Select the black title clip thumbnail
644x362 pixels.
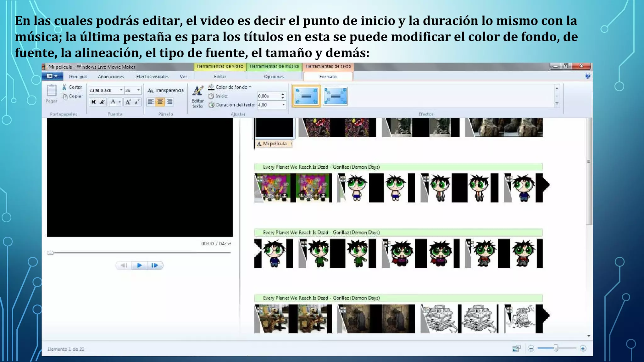[274, 128]
